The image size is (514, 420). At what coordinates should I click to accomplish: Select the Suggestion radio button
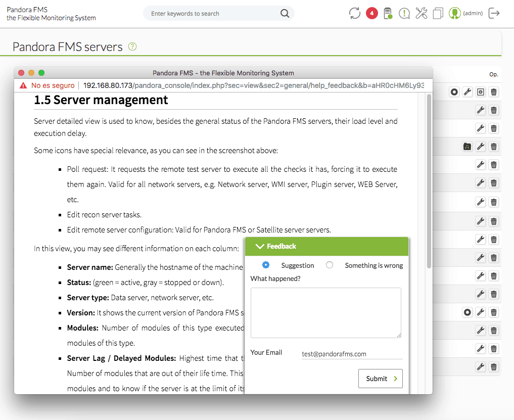266,265
